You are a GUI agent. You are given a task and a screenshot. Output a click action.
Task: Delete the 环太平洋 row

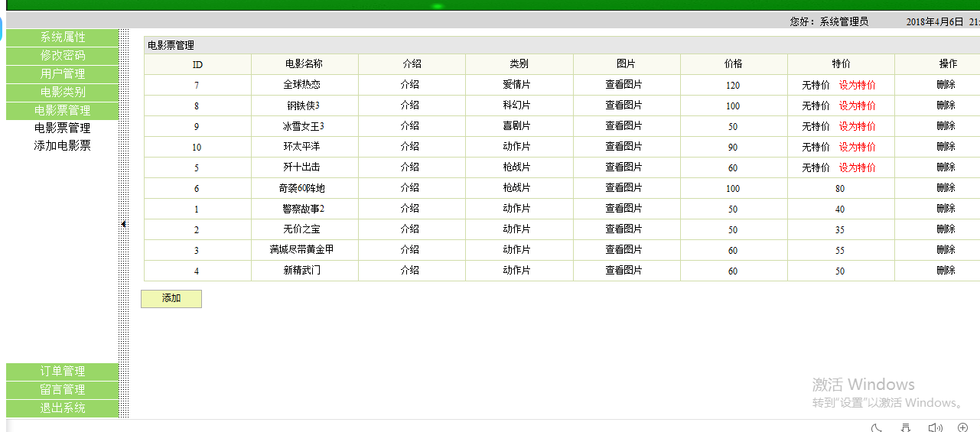click(x=946, y=147)
